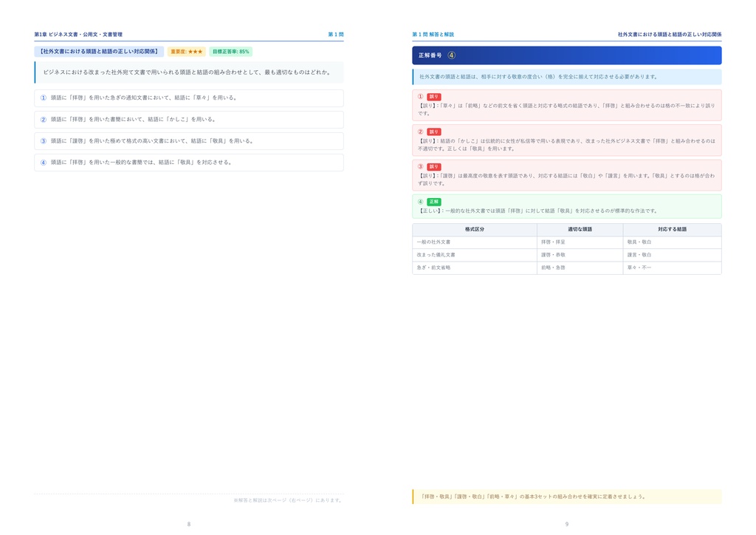Click the footnote '※解答と解説は次ページ（右ページ）にあります。'
The image size is (756, 535).
[x=289, y=500]
